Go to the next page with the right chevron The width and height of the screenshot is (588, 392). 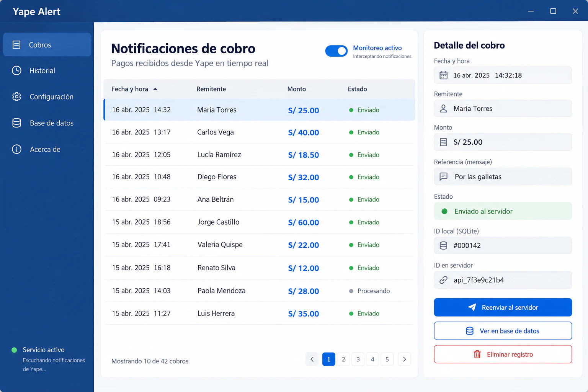(404, 359)
